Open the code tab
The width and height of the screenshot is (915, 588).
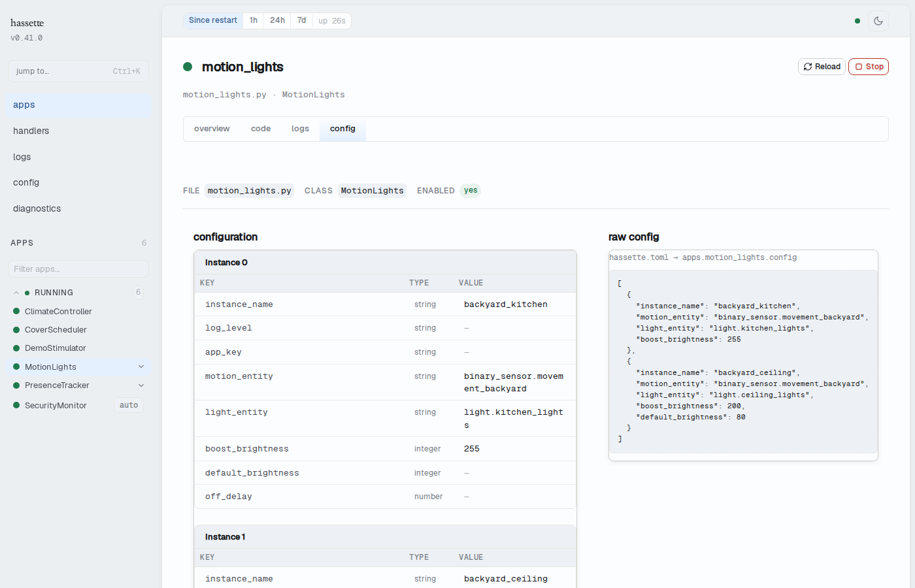261,129
